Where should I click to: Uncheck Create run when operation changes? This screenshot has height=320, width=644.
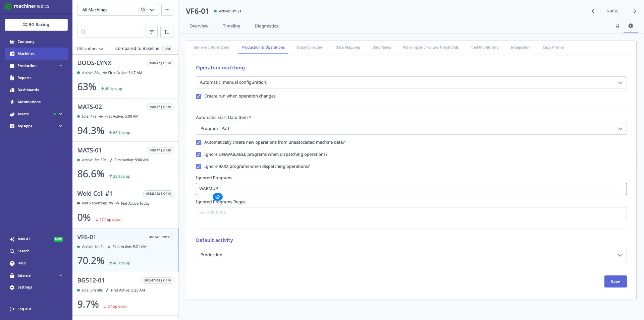coord(199,96)
